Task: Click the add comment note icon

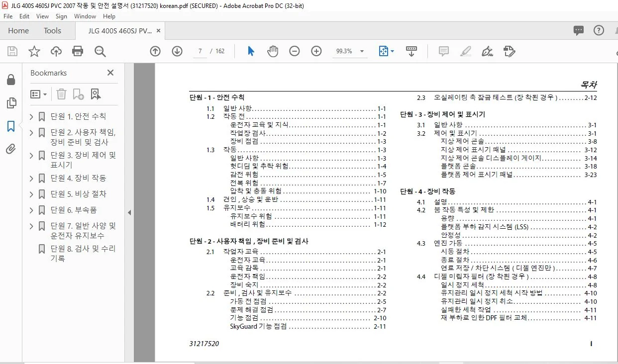Action: pos(443,51)
